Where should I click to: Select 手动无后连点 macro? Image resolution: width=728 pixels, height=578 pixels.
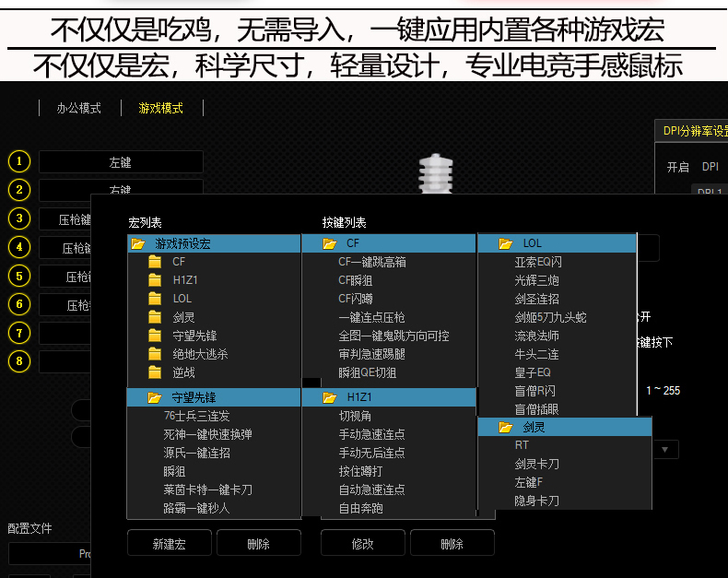point(372,453)
